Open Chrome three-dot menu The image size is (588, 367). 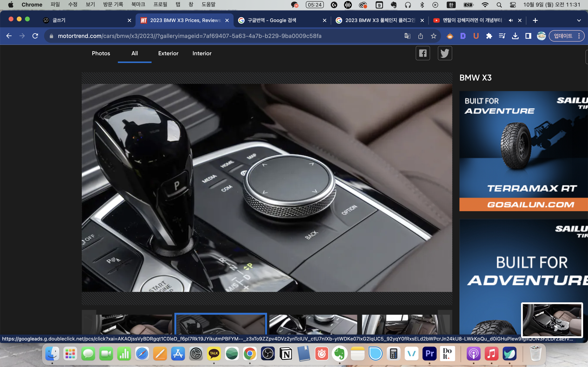pos(579,36)
